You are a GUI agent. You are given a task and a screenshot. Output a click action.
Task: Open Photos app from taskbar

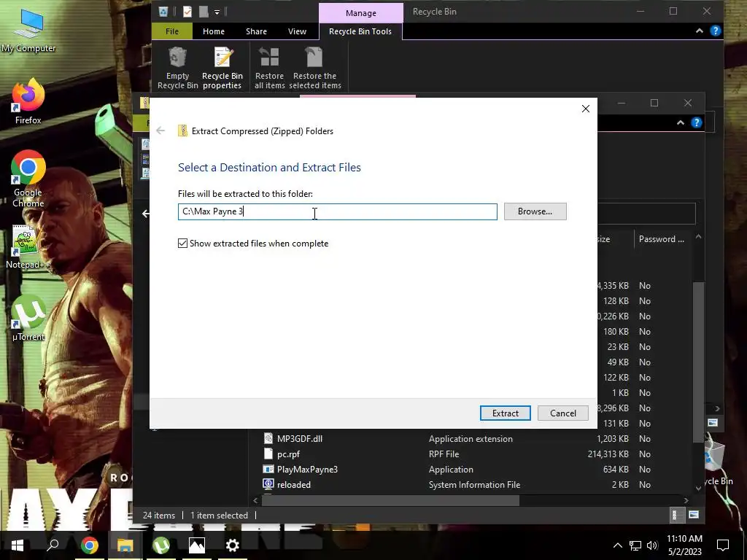pos(197,545)
